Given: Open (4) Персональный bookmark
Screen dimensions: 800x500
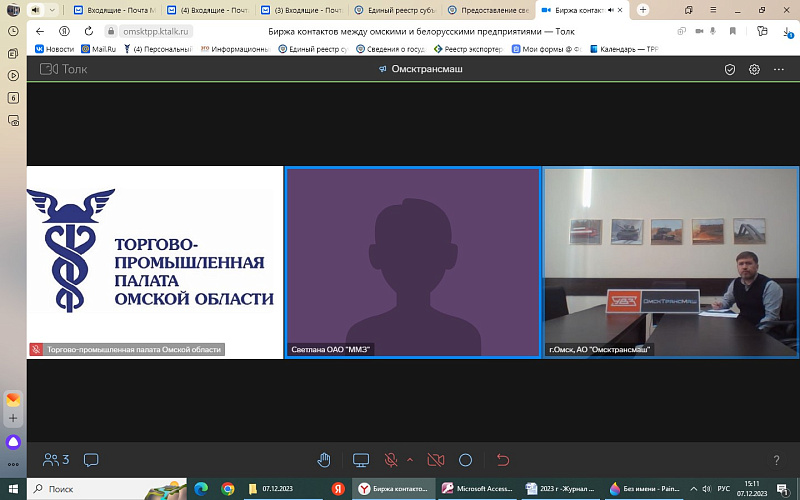Looking at the screenshot, I should coord(158,49).
